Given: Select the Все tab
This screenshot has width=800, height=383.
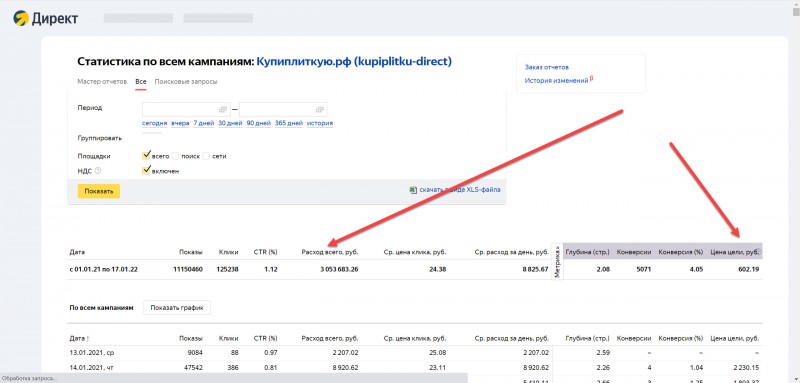Looking at the screenshot, I should 141,82.
